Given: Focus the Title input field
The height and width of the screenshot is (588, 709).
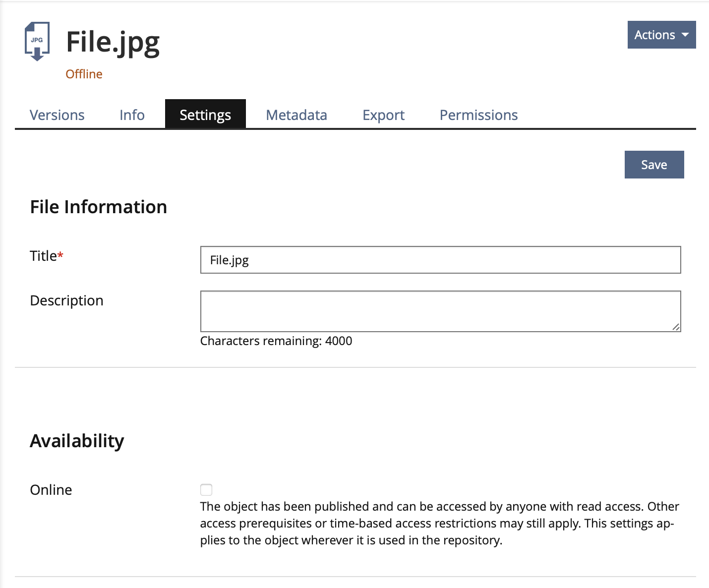Looking at the screenshot, I should coord(440,260).
